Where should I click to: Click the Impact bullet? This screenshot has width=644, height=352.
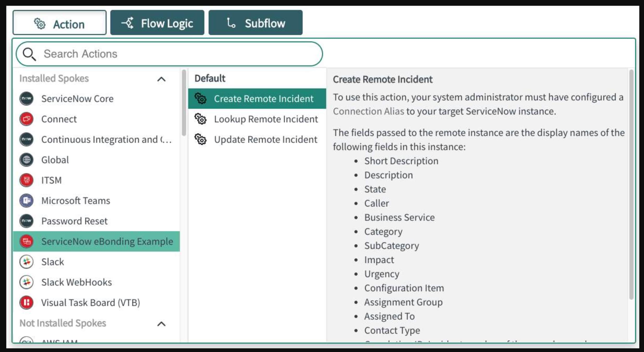[379, 260]
